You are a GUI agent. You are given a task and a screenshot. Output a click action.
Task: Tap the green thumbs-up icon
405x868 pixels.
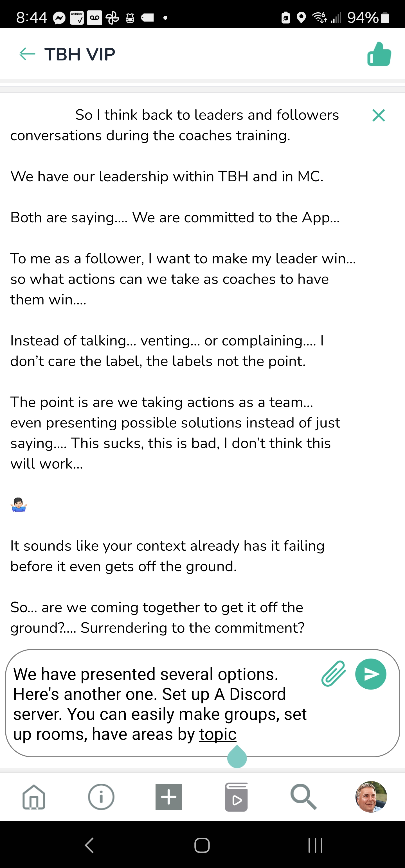(x=379, y=54)
